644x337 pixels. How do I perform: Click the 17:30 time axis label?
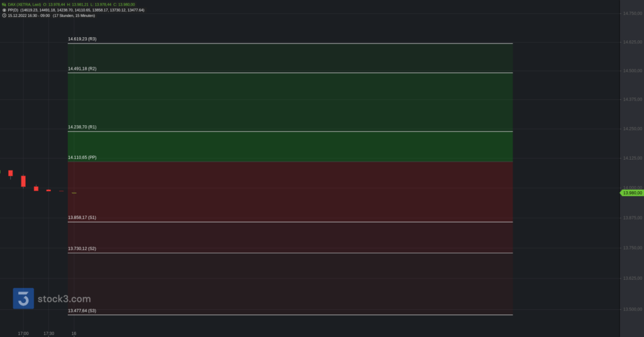49,333
